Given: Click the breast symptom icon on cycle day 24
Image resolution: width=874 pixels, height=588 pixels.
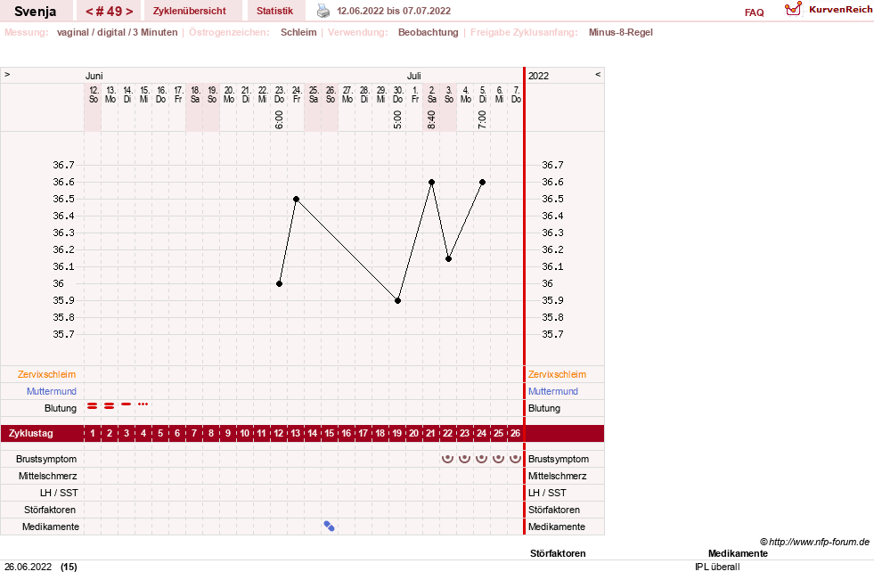Looking at the screenshot, I should click(482, 459).
